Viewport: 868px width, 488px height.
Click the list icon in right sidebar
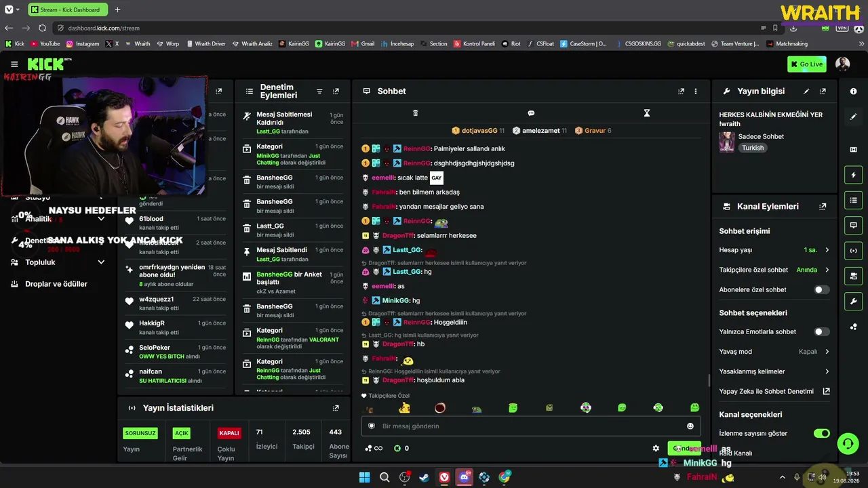point(853,200)
